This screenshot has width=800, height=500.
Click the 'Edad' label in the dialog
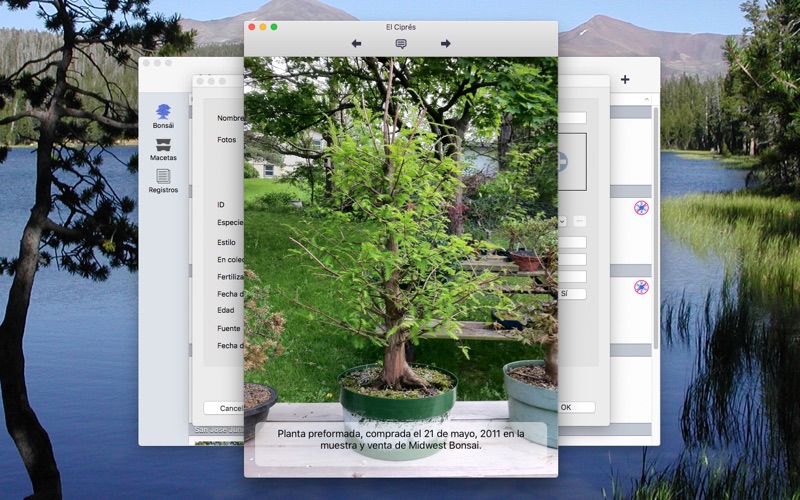[226, 310]
